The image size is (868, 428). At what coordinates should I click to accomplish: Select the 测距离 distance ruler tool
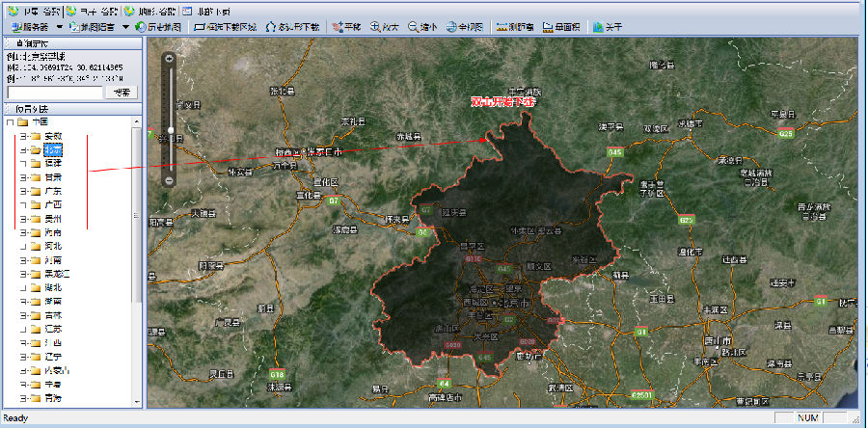(x=515, y=26)
